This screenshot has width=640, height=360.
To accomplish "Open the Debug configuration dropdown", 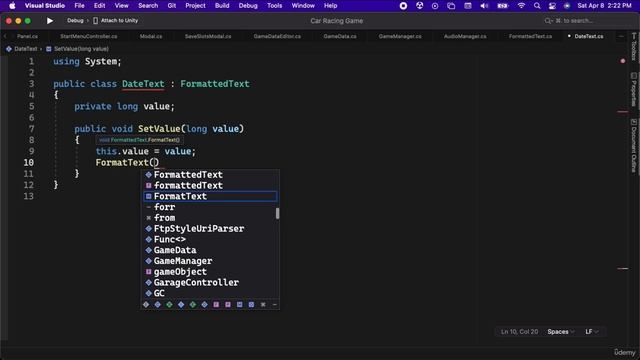I will coord(76,20).
